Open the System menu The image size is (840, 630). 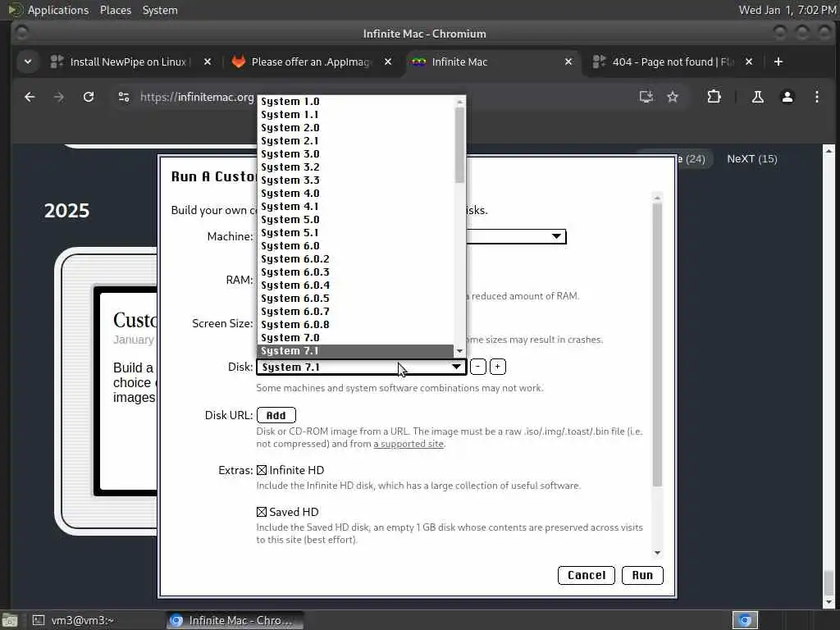[x=160, y=10]
